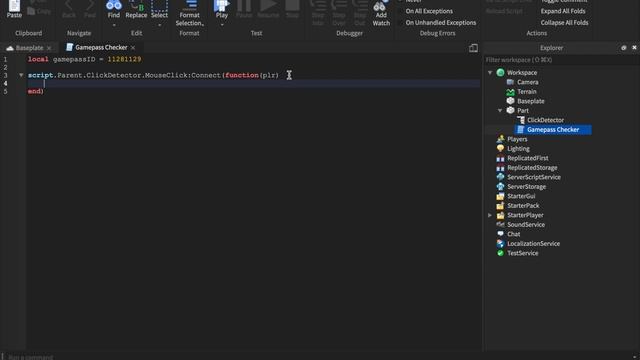
Task: Click line number 4 in the gutter
Action: point(5,83)
